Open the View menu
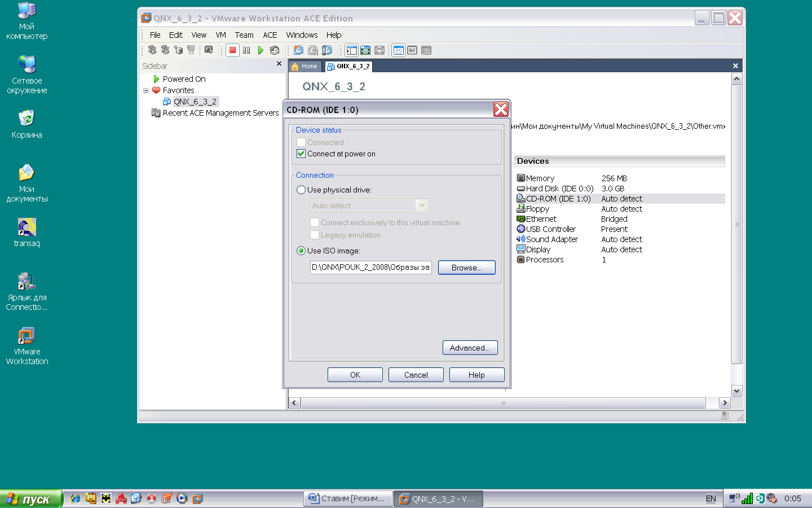 click(x=199, y=35)
